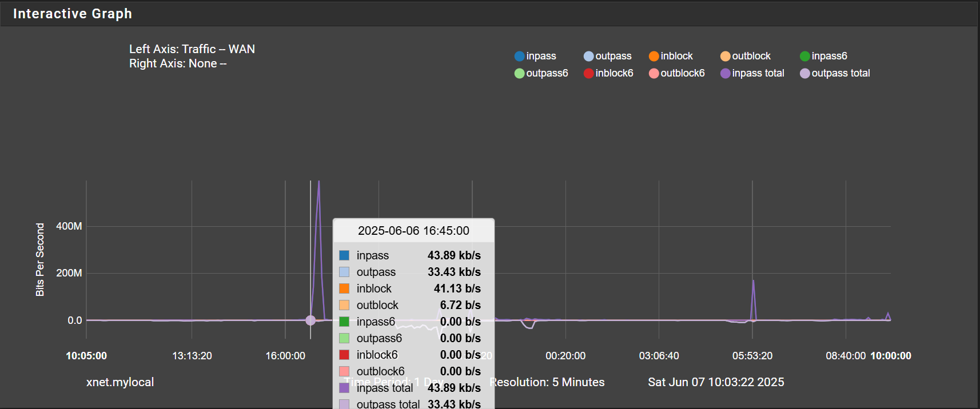Viewport: 980px width, 409px height.
Task: Click the 200M y-axis tick label
Action: point(69,273)
